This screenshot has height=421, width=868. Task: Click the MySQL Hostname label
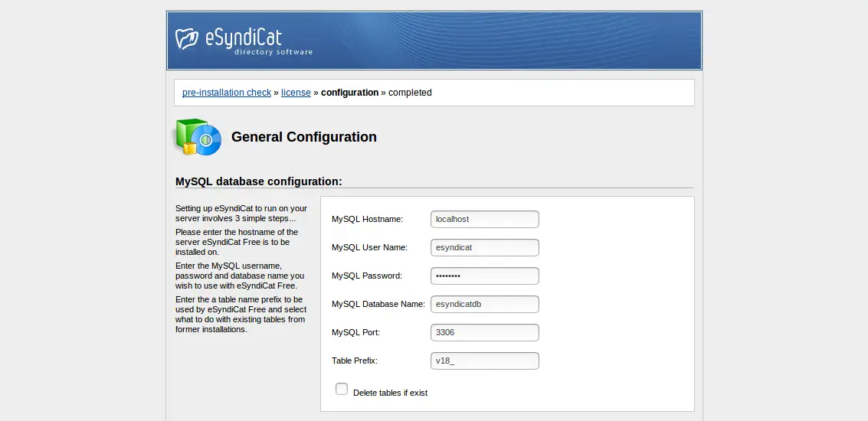pyautogui.click(x=368, y=219)
